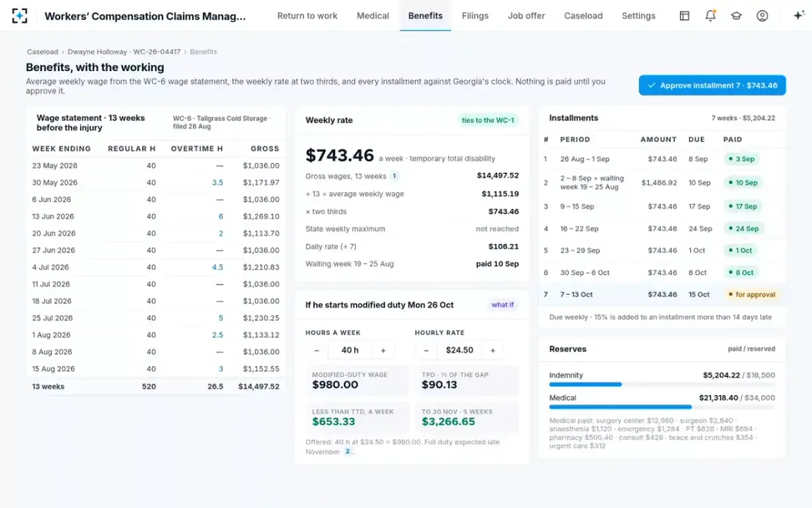Select the 'for approval' status badge
This screenshot has height=508, width=812.
pos(751,295)
